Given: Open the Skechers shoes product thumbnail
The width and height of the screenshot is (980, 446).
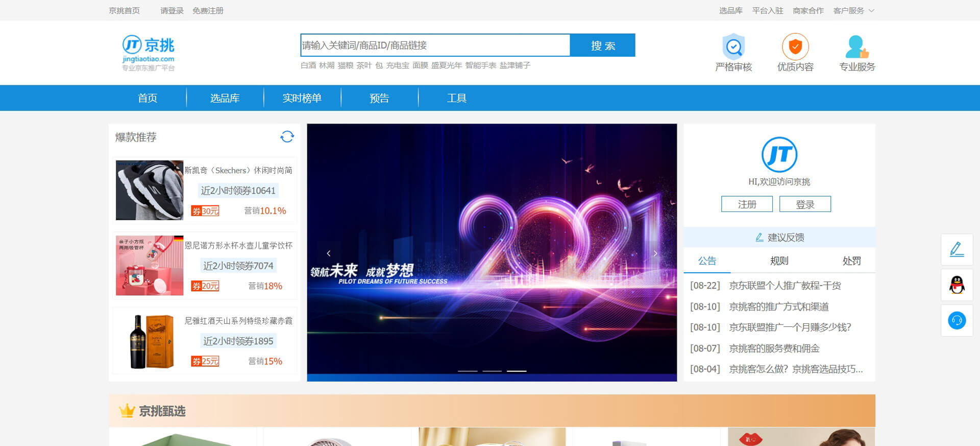Looking at the screenshot, I should (149, 191).
